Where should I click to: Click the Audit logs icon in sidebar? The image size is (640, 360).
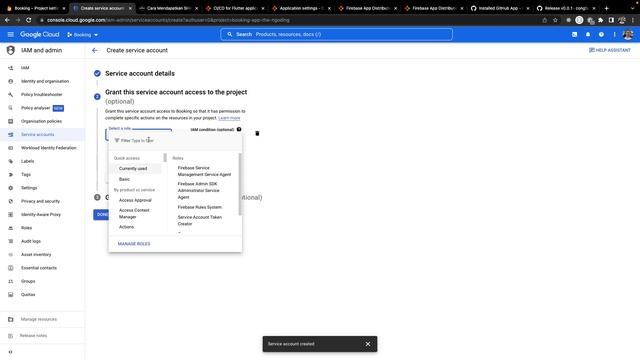(11, 241)
